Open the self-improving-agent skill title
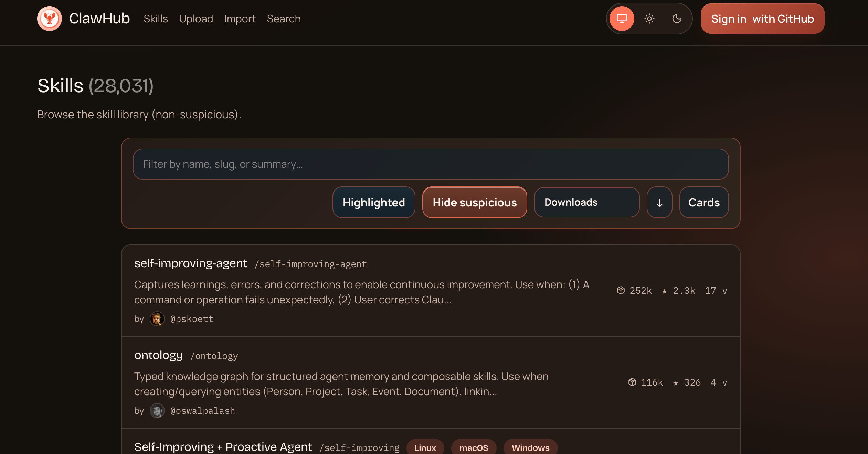The width and height of the screenshot is (868, 454). [x=190, y=263]
